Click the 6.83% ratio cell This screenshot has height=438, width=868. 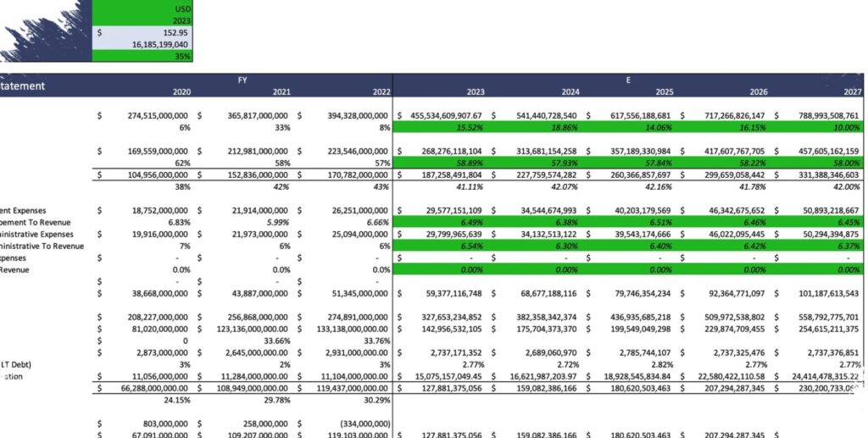point(179,222)
